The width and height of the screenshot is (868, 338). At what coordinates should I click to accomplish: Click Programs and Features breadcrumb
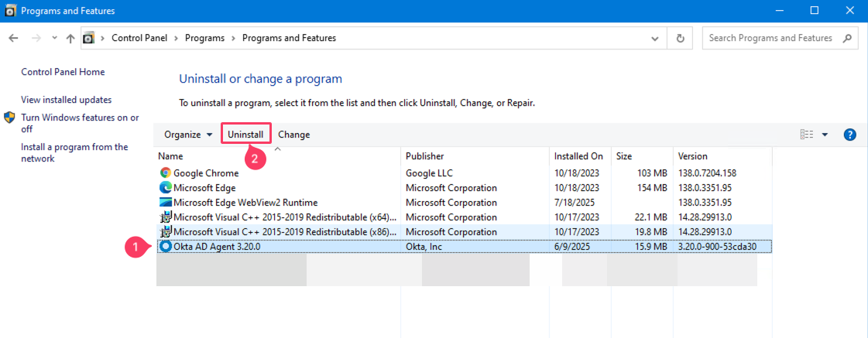coord(289,38)
